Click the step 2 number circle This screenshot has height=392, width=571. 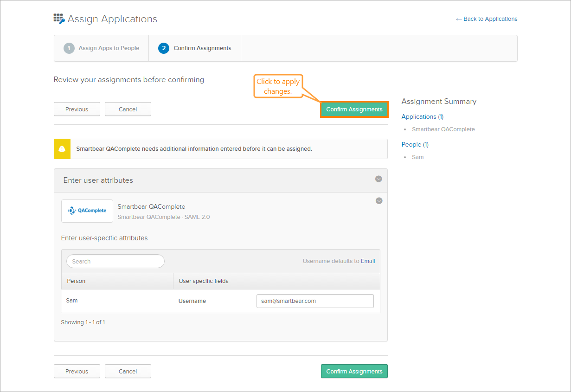pos(164,48)
